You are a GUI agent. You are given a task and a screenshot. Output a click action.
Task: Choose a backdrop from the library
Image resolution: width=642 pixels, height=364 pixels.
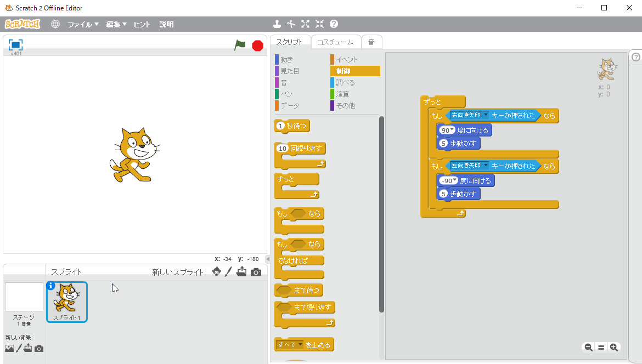click(x=9, y=349)
